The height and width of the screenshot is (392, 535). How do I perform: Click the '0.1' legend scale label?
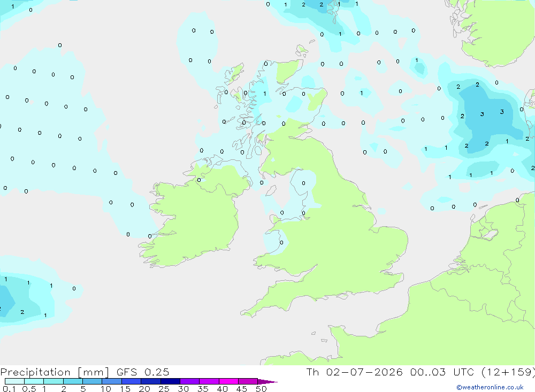click(9, 389)
